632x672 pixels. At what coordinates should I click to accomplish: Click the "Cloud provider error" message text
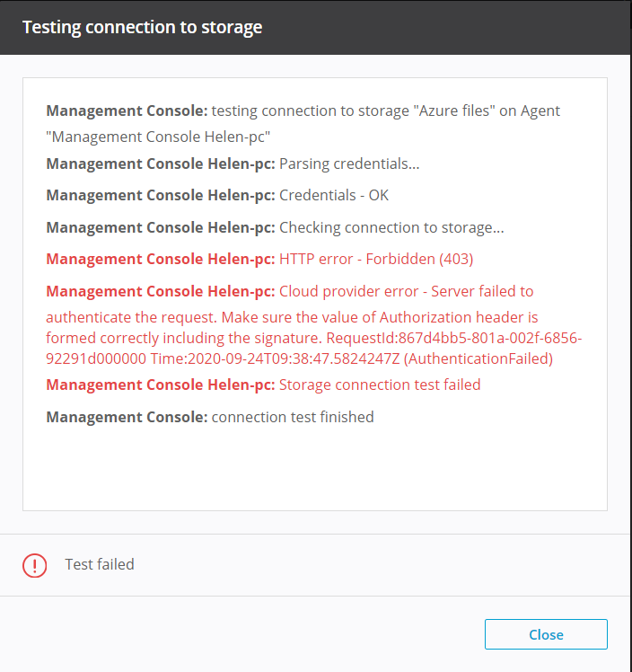[x=348, y=292]
